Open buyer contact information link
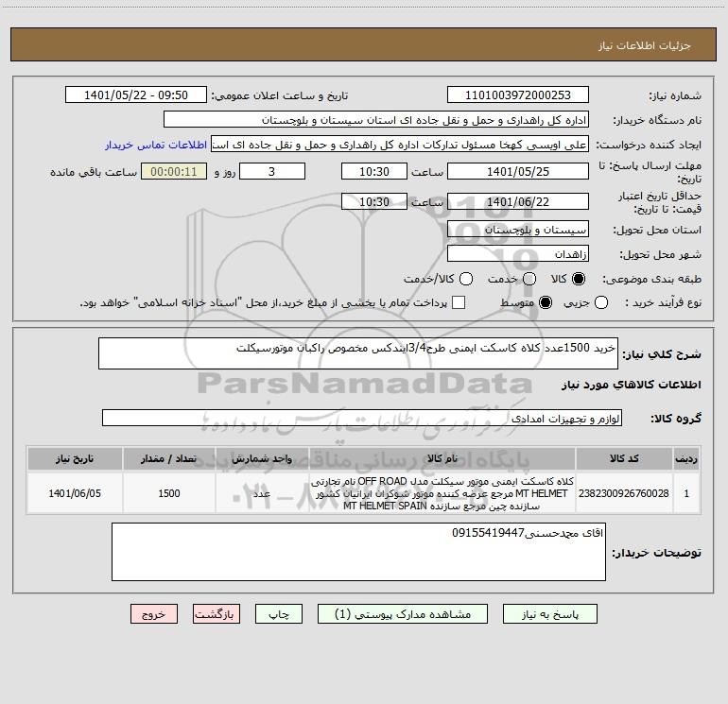 (x=156, y=145)
